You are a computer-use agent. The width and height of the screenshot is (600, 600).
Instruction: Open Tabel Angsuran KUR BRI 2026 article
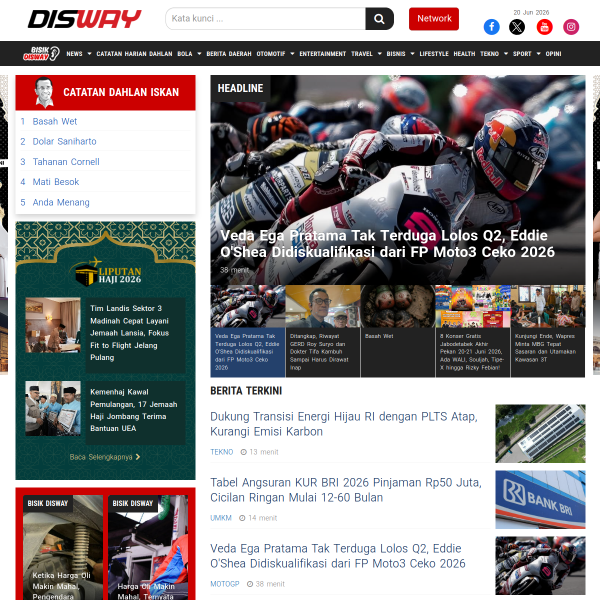pos(346,490)
